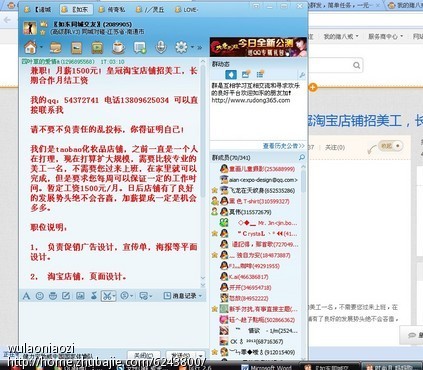Open the emoticon smiley picker
This screenshot has height=370, width=423.
(40, 296)
